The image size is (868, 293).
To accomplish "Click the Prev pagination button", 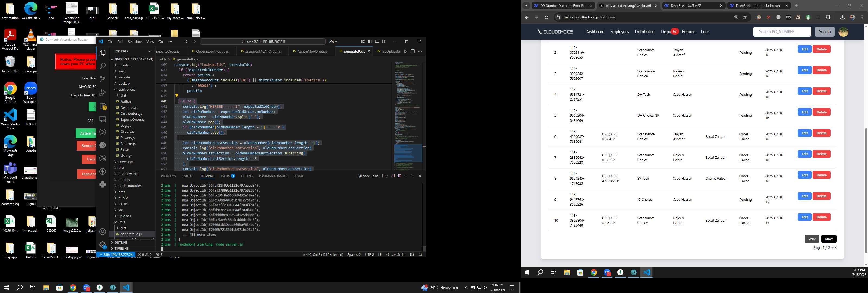I will coord(812,239).
